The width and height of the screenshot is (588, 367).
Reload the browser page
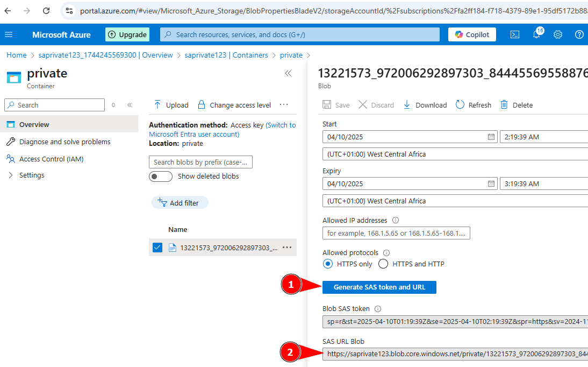pos(46,11)
